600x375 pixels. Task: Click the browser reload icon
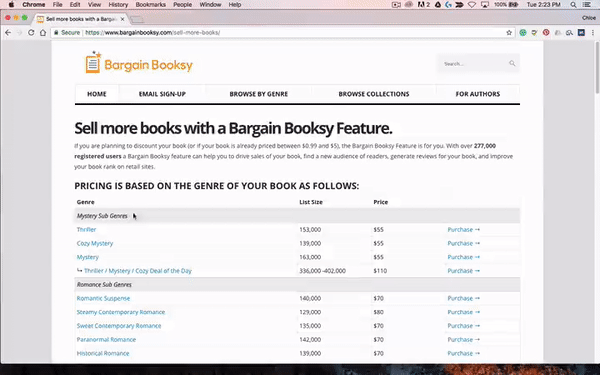coord(31,33)
